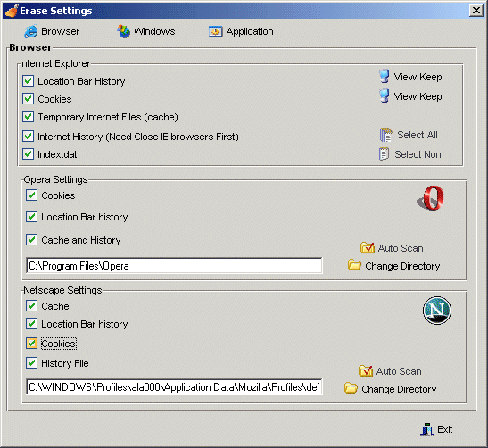
Task: Disable Temporary Internet Files (cache) option
Action: pos(29,117)
